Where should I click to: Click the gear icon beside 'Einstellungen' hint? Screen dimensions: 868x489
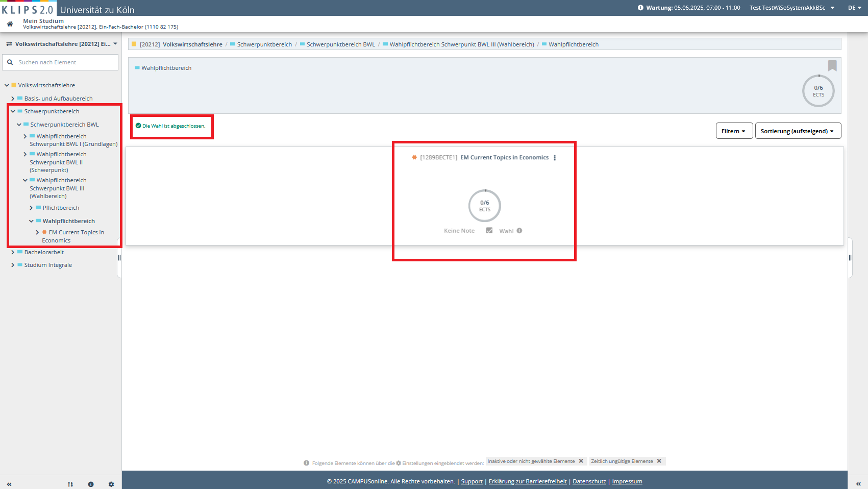click(399, 463)
